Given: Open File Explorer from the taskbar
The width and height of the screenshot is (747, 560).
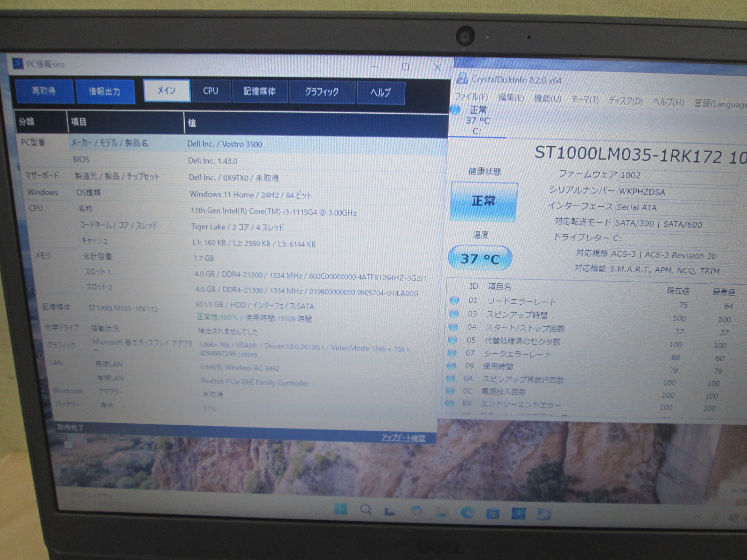Looking at the screenshot, I should click(442, 512).
